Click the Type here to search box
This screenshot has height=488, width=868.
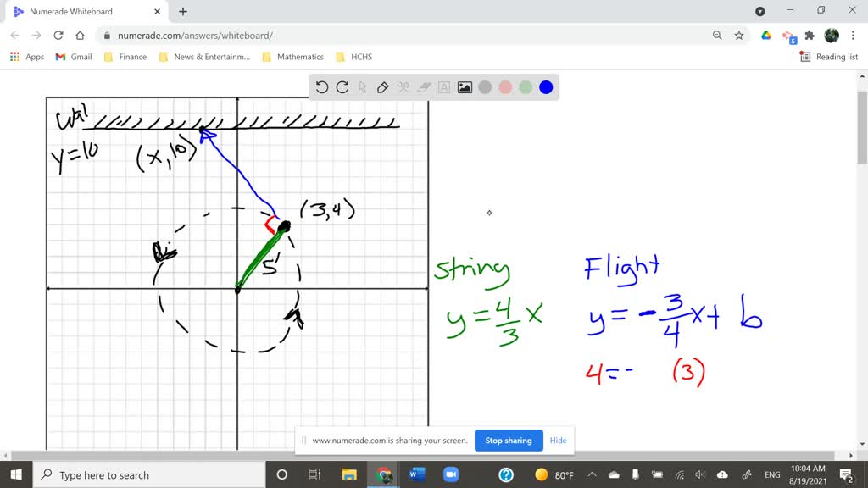[149, 474]
